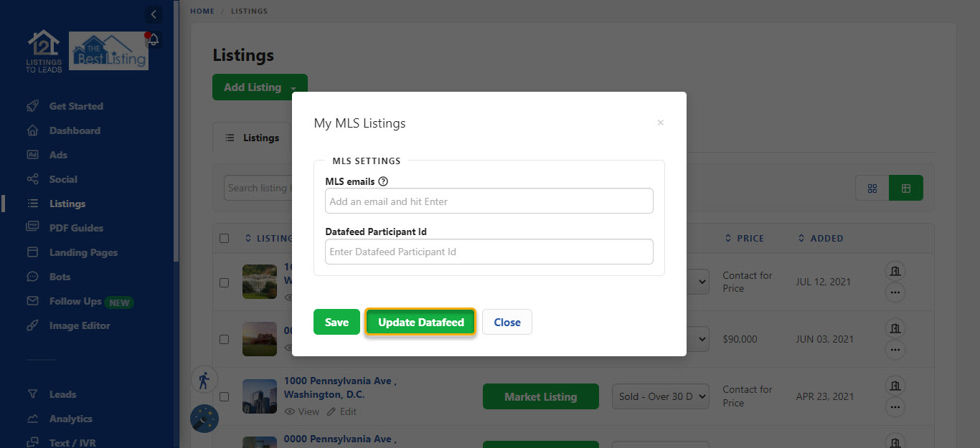The image size is (980, 448).
Task: Close the My MLS Listings dialog with X
Action: coord(661,123)
